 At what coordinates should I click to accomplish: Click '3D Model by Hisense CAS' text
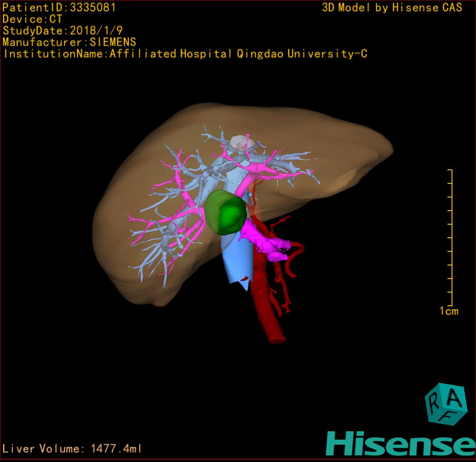pyautogui.click(x=392, y=7)
